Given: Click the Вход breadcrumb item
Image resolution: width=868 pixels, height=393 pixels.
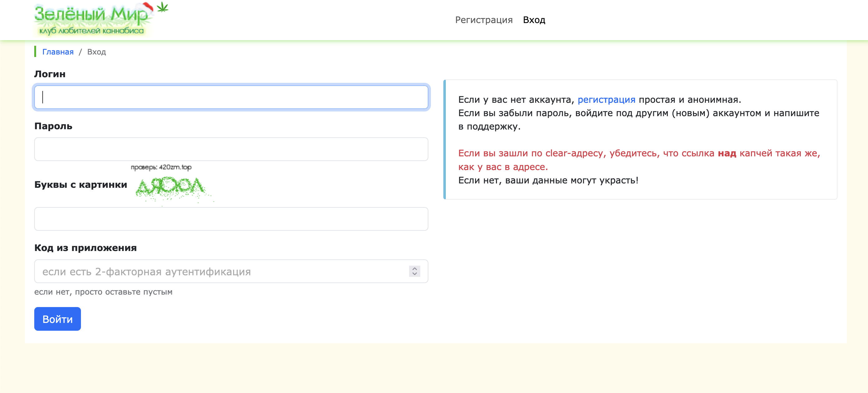Looking at the screenshot, I should (x=97, y=52).
